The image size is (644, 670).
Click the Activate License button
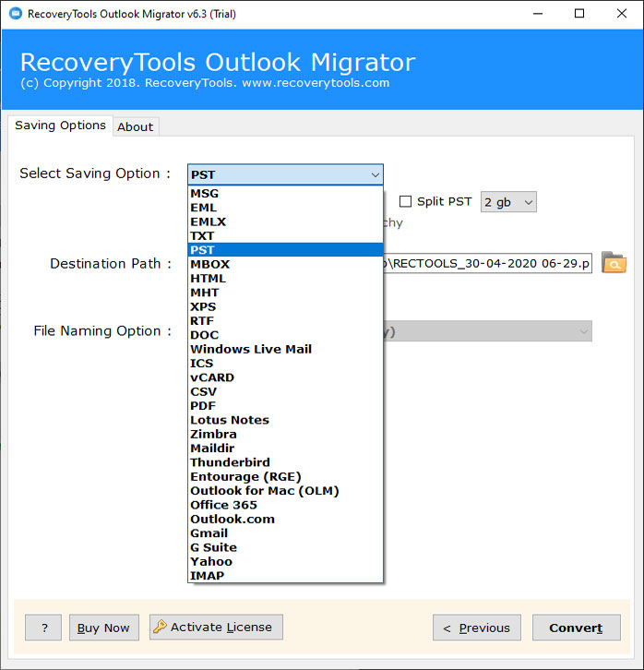[x=216, y=627]
